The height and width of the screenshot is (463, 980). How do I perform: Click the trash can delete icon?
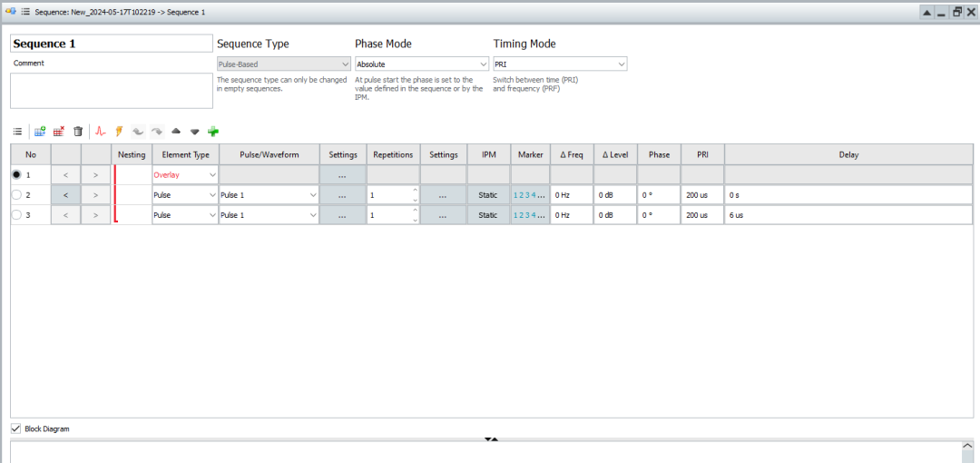[78, 132]
